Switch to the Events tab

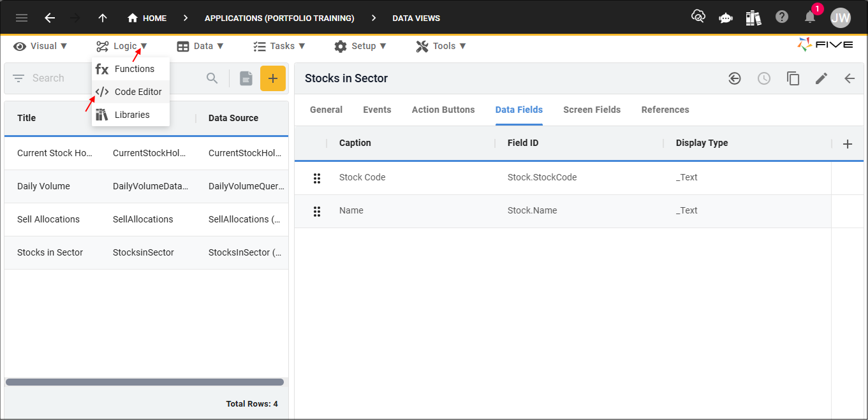(x=377, y=110)
